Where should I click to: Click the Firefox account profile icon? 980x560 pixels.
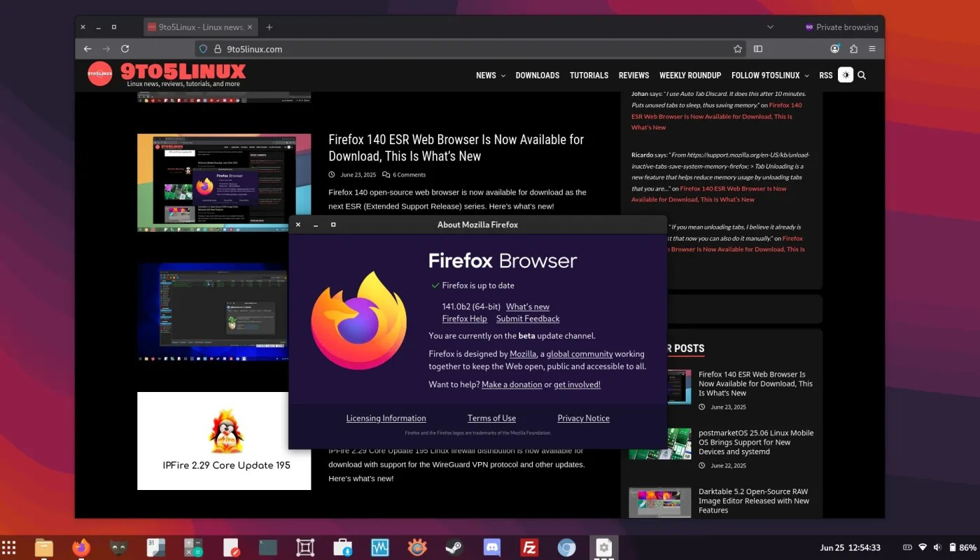[834, 49]
